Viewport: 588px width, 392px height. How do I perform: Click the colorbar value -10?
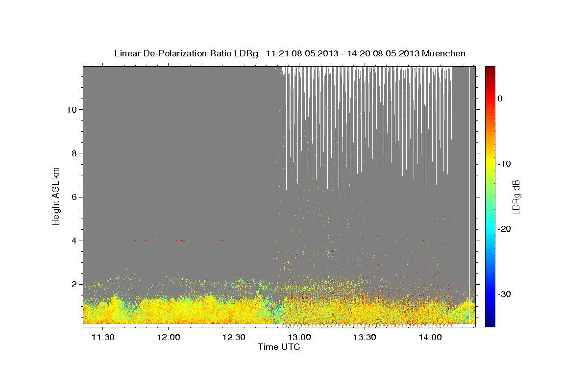click(504, 164)
